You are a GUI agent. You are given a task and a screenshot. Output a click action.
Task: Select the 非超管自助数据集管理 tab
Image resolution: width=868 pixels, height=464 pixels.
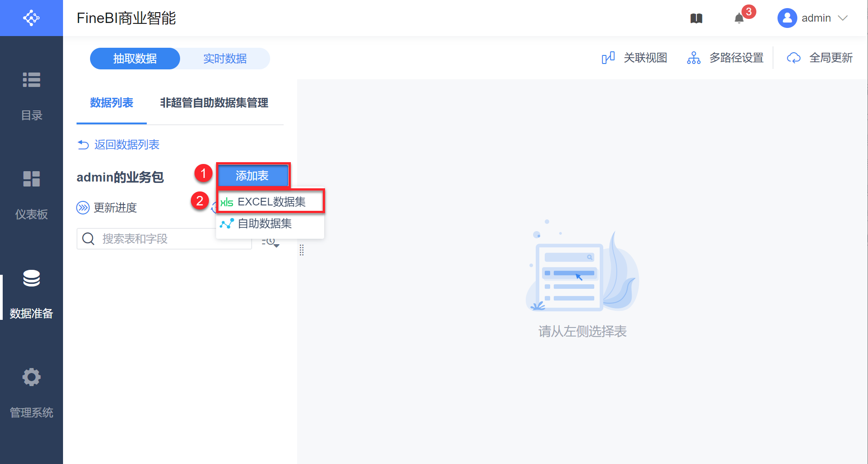point(214,103)
